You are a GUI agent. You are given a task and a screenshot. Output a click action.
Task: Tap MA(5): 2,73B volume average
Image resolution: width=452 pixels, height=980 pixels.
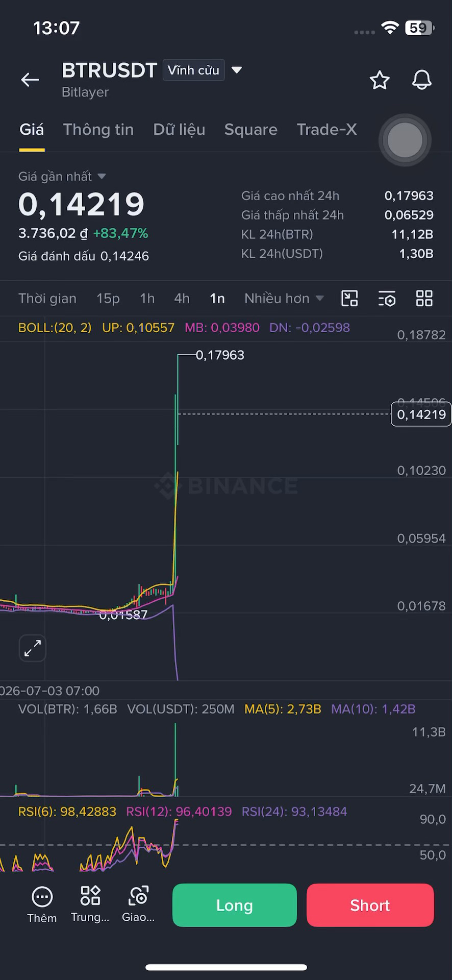[283, 709]
